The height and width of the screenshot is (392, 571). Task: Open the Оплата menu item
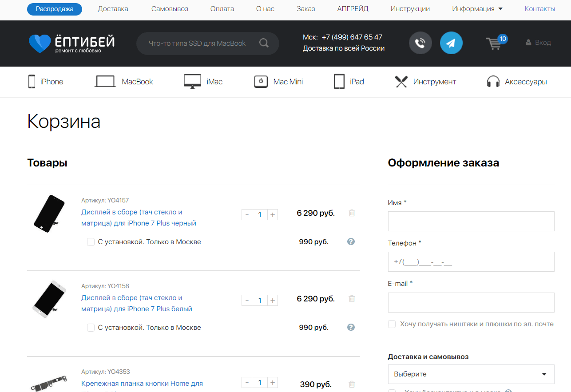click(222, 9)
